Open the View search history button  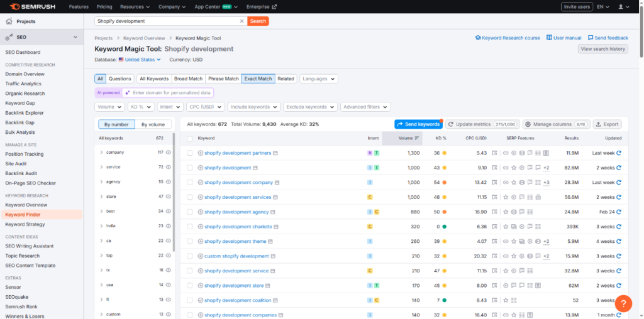(x=602, y=49)
